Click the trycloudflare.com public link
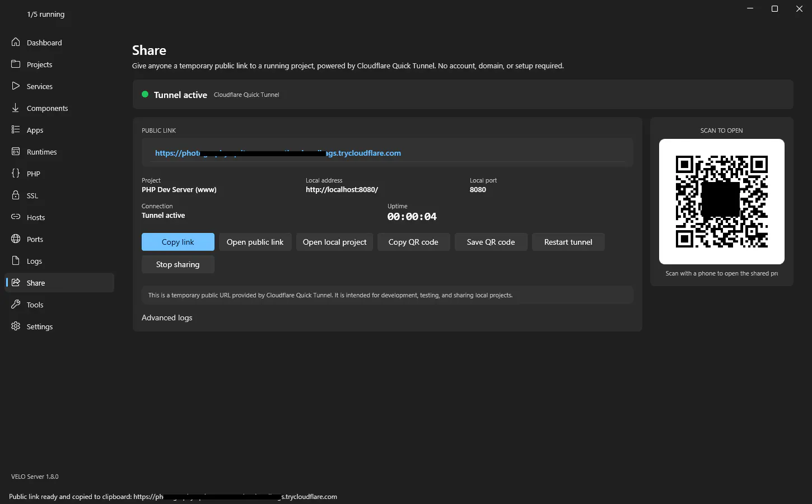This screenshot has height=504, width=812. pyautogui.click(x=278, y=153)
